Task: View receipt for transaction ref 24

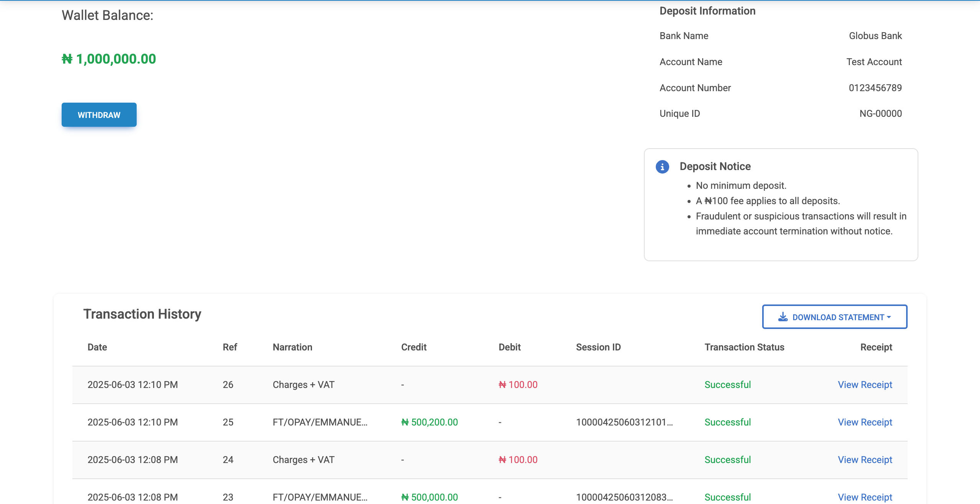Action: 865,460
